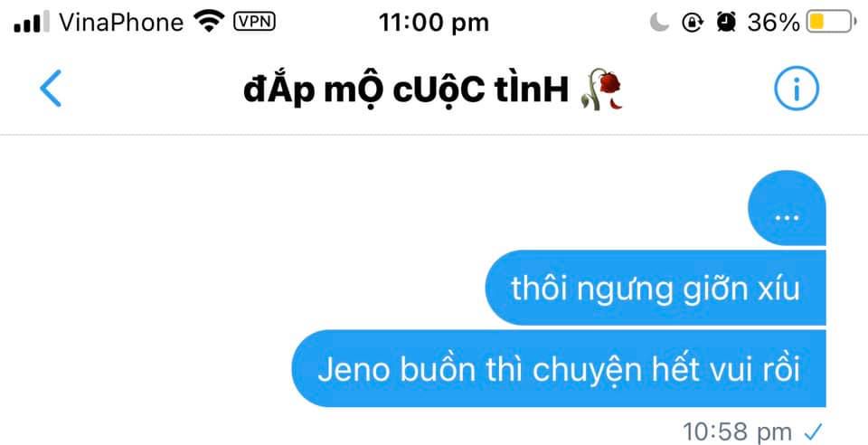Tap the blue delivered checkmark beside 10:58 pm
The height and width of the screenshot is (445, 868).
[814, 431]
